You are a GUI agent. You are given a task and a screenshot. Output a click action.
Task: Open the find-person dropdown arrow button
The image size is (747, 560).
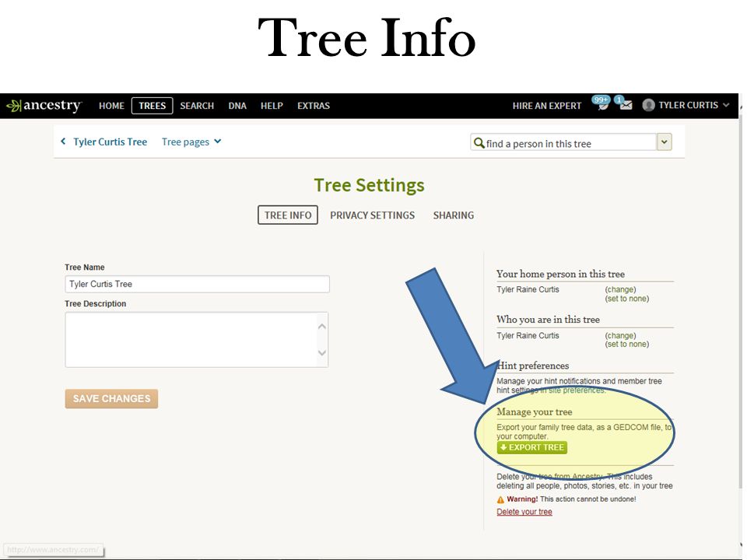(x=664, y=142)
